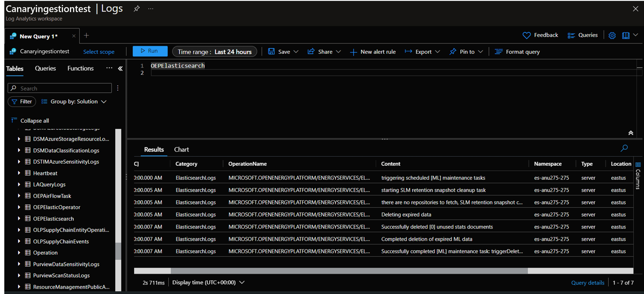Open the settings gear in the top bar
This screenshot has width=644, height=294.
pos(612,35)
